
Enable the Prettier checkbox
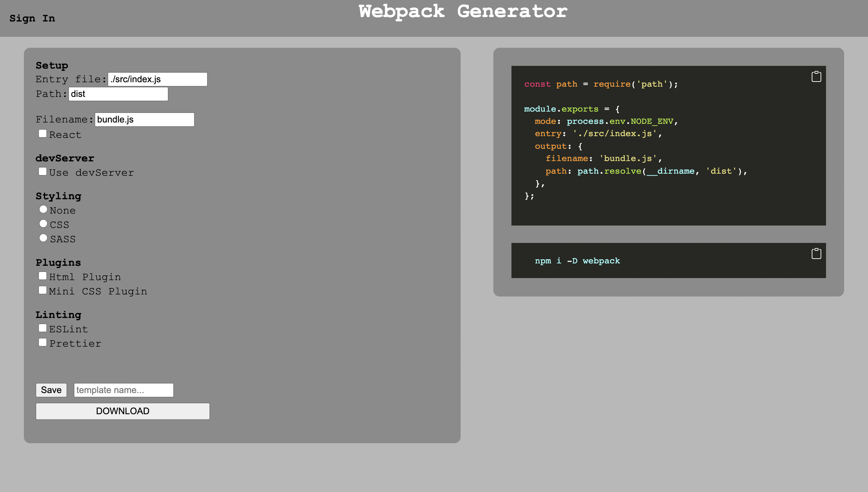(43, 343)
